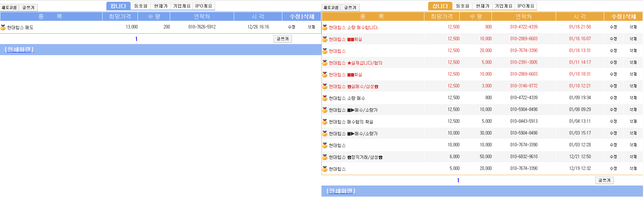Open 동호회 tab next to 팝니다
644x198 pixels.
(x=141, y=6)
